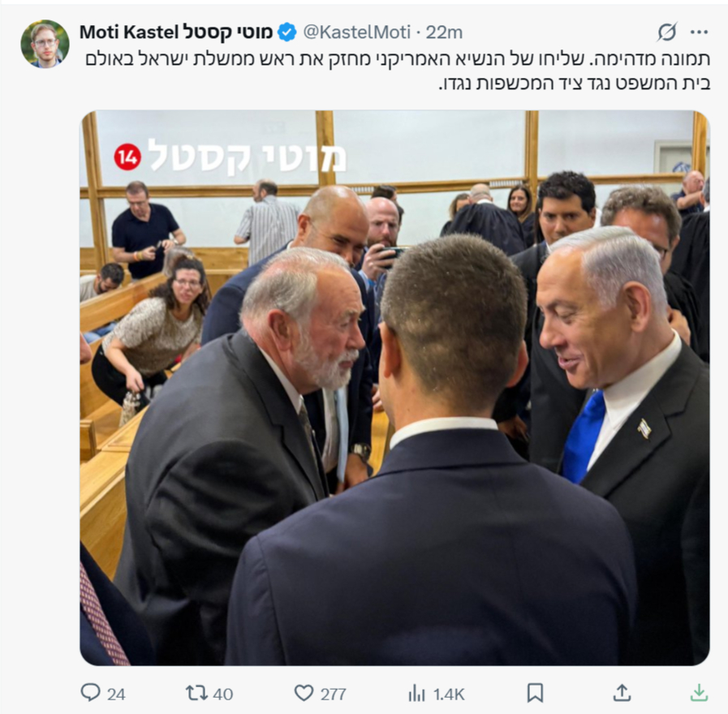Bookmark this tweet

coord(536,693)
